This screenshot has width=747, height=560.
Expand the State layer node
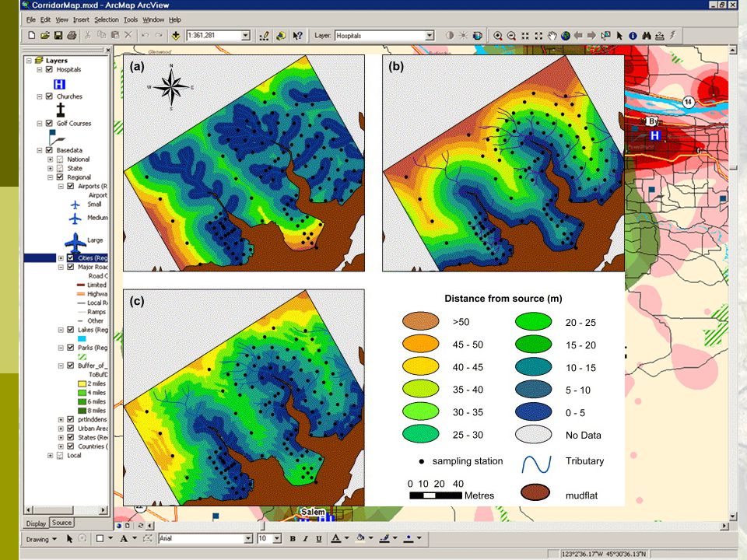[50, 168]
